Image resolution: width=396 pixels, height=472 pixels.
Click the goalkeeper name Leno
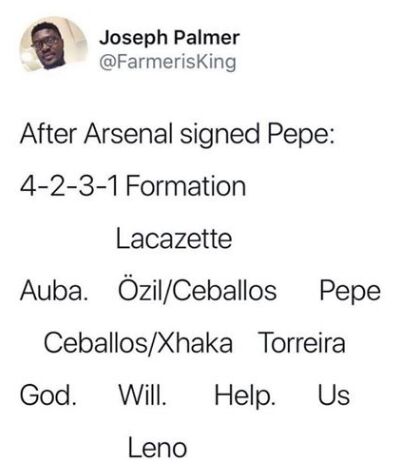157,448
